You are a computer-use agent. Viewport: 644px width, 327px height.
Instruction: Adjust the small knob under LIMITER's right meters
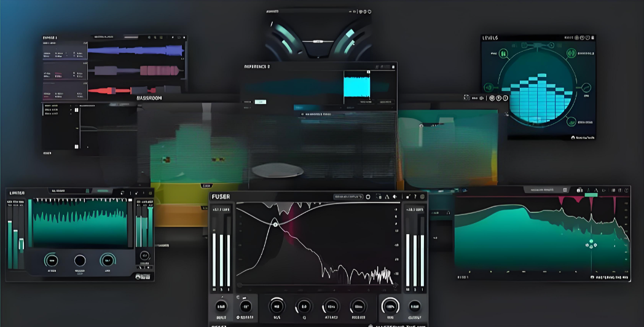click(144, 256)
